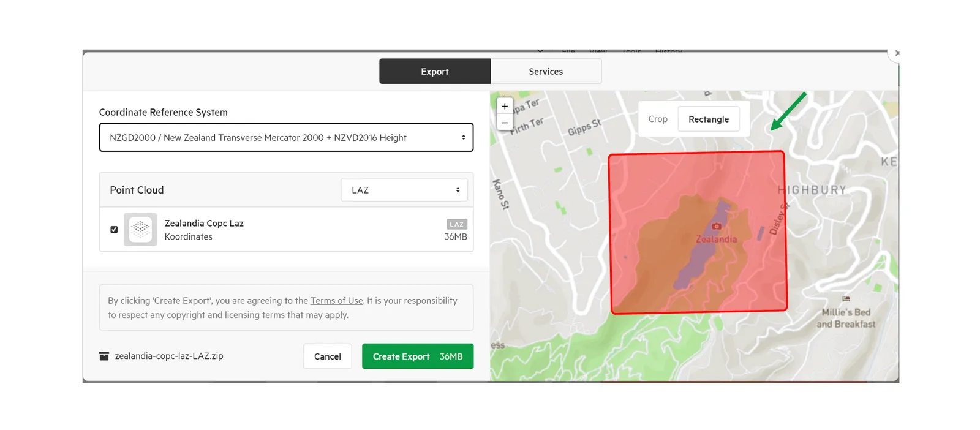Image resolution: width=980 pixels, height=430 pixels.
Task: Open the Terms of Use link
Action: [337, 301]
